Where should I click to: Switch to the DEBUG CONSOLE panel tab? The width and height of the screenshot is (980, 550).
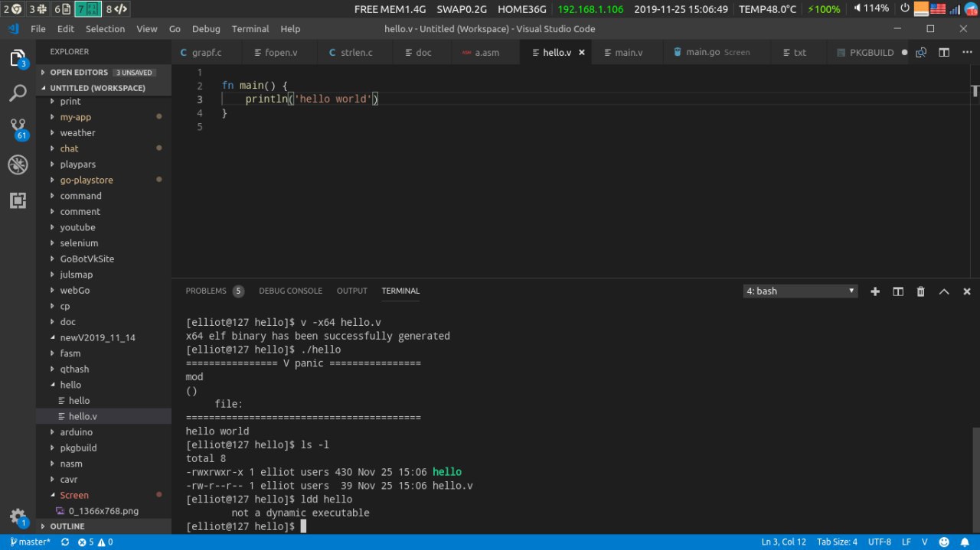coord(290,291)
